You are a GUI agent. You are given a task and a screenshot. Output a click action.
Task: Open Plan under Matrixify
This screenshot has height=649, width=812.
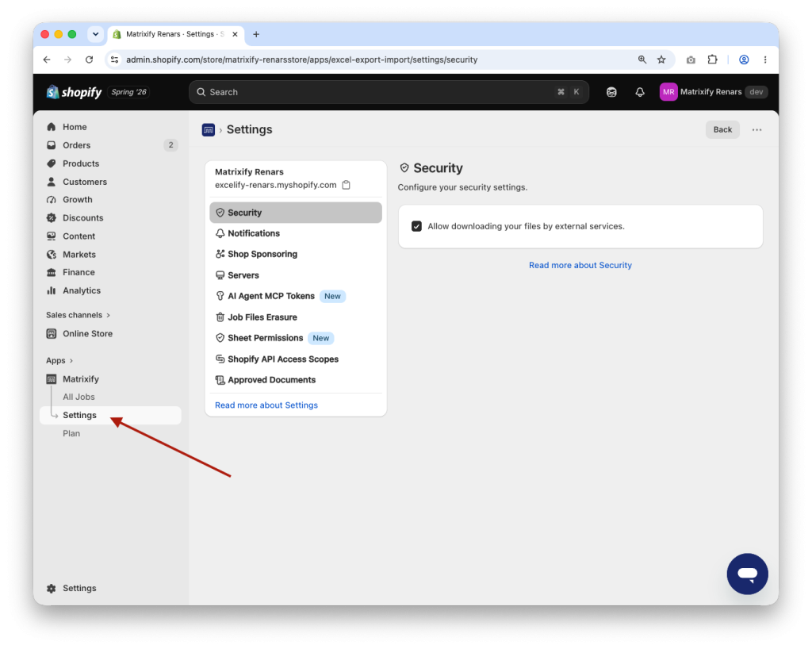click(x=110, y=433)
